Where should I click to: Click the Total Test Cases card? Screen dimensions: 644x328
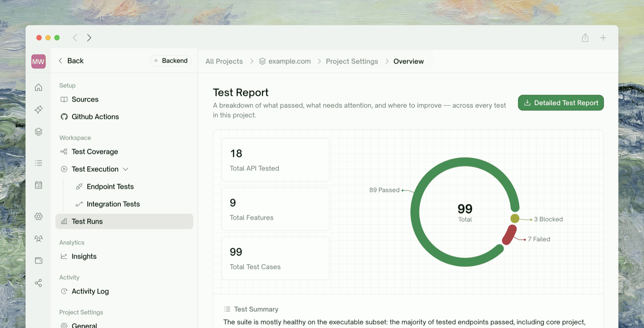coord(275,258)
